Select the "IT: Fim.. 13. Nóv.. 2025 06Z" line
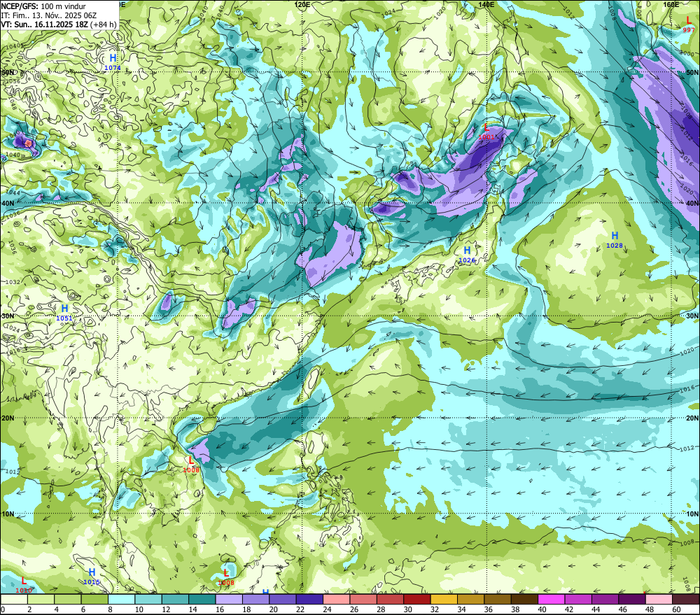This screenshot has height=615, width=700. (49, 15)
